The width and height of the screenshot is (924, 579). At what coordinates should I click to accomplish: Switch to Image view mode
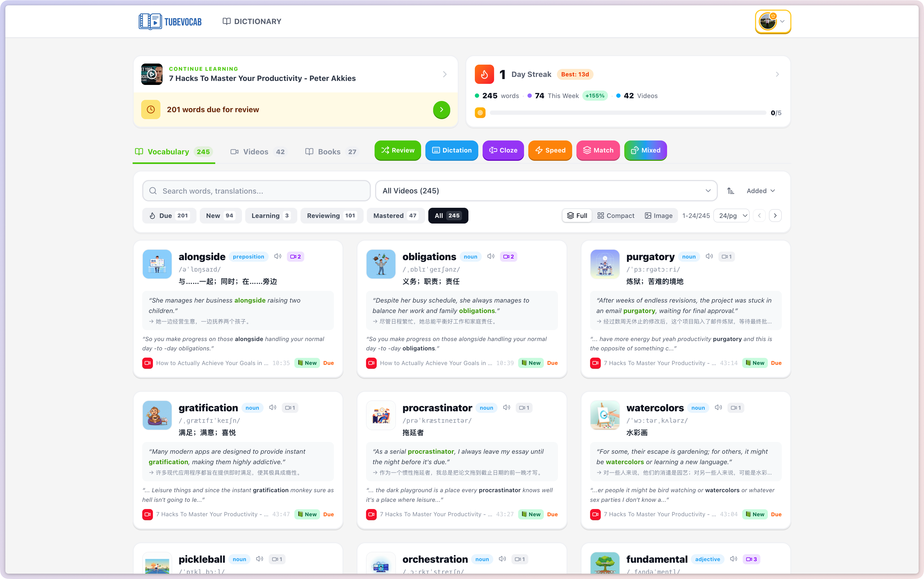pos(659,216)
